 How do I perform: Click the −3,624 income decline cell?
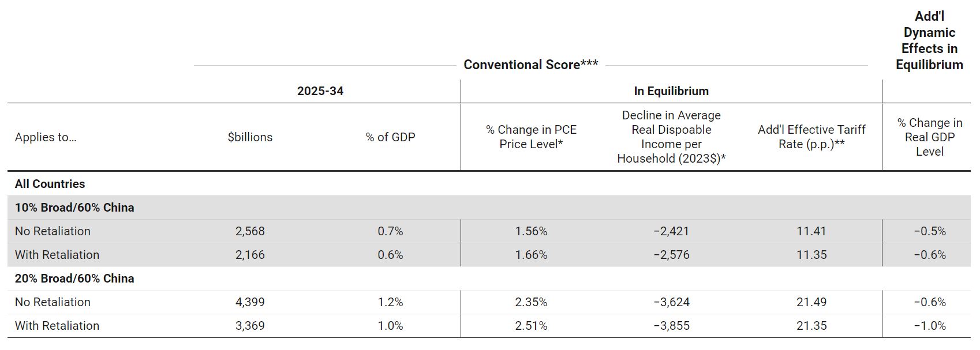click(671, 302)
